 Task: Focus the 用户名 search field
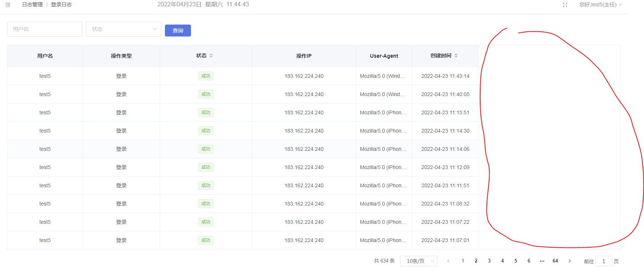45,29
